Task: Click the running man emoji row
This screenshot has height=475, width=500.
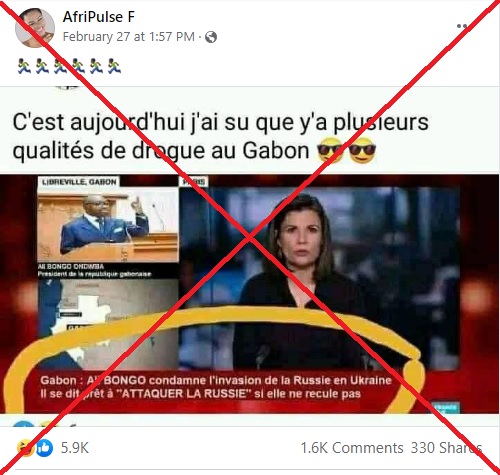Action: 69,66
